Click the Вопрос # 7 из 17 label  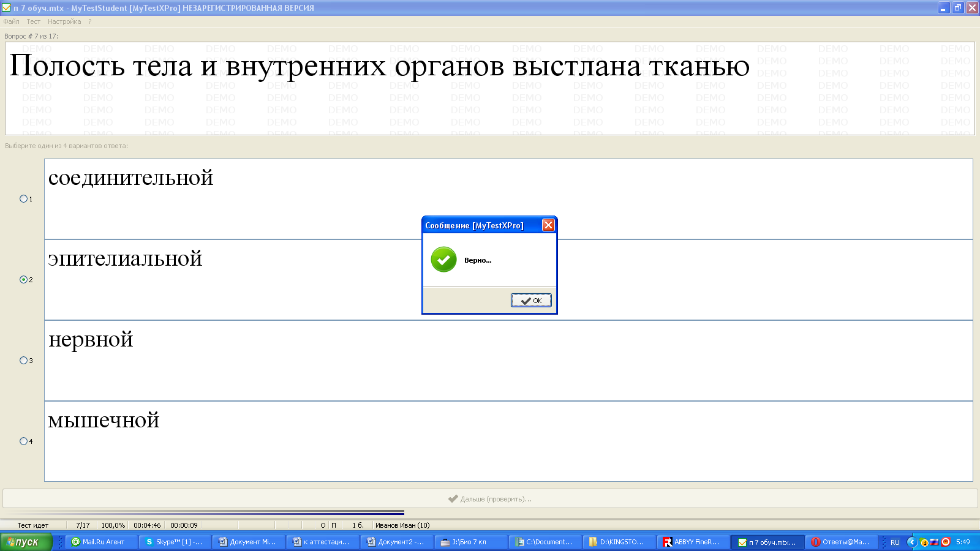click(x=31, y=36)
